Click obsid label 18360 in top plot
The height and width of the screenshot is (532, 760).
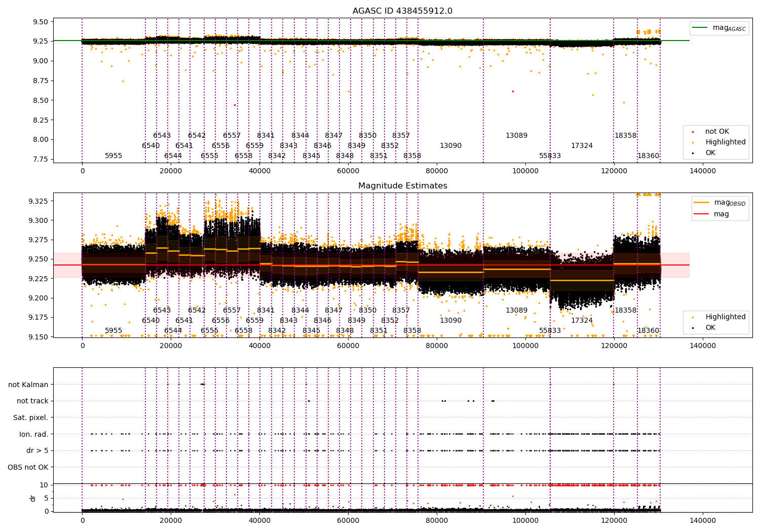(x=649, y=156)
